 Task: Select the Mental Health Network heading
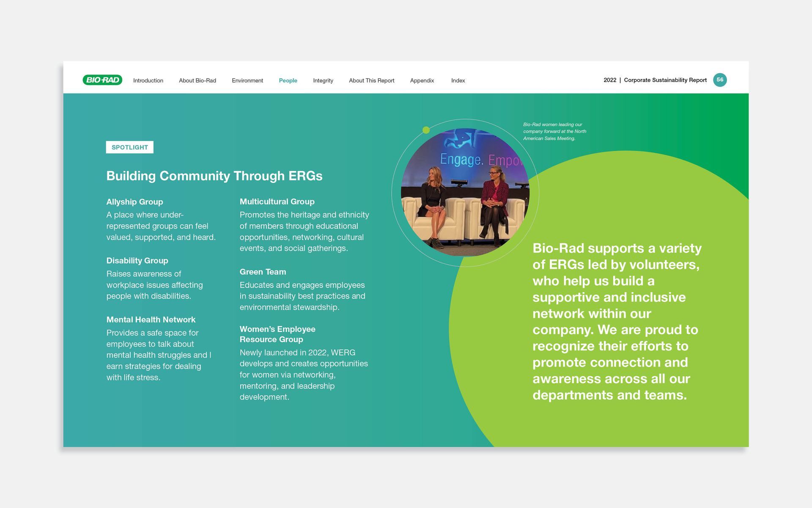tap(151, 320)
